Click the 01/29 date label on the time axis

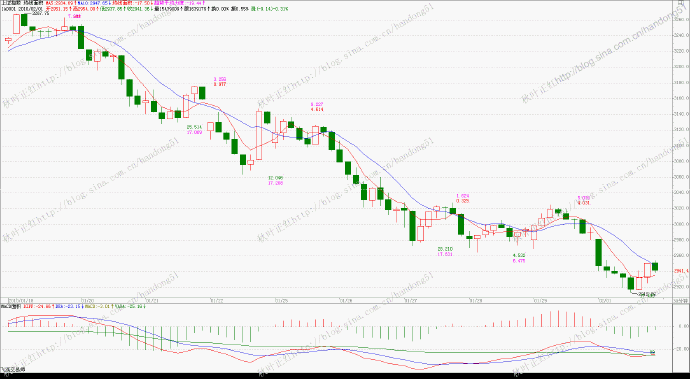point(540,301)
